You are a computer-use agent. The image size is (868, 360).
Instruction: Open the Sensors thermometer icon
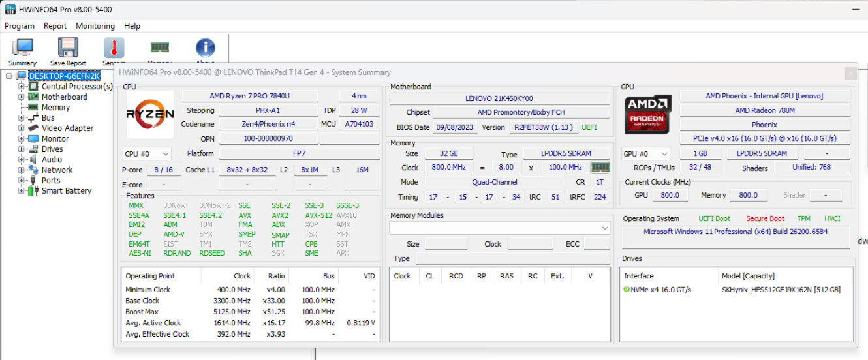click(114, 48)
